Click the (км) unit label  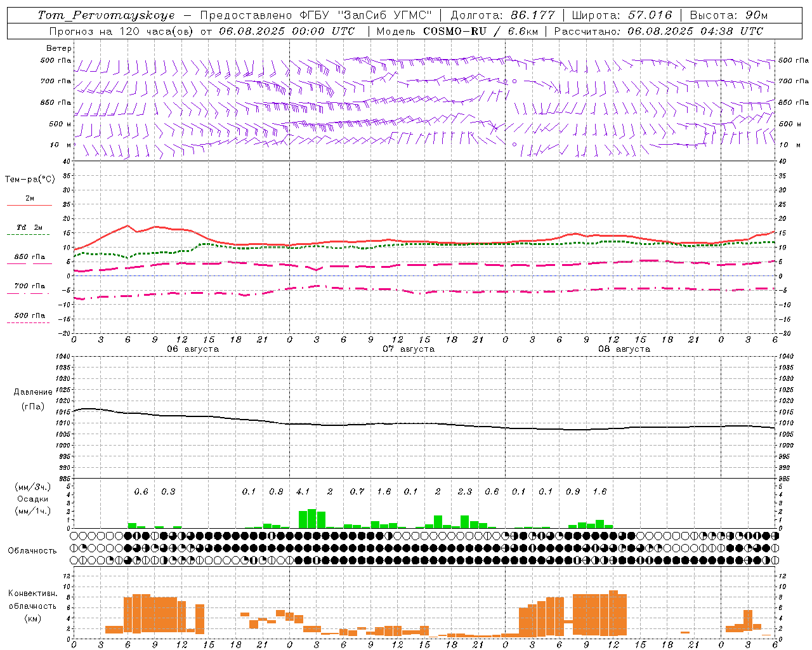click(32, 618)
